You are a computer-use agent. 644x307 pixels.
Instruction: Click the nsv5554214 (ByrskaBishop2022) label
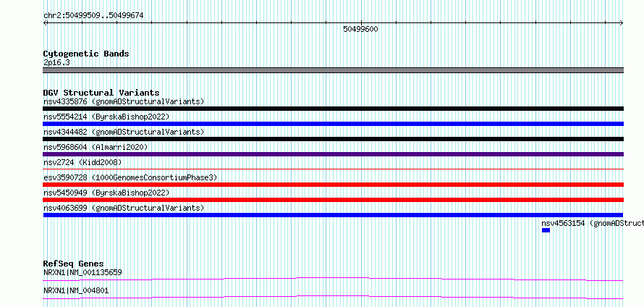point(106,117)
